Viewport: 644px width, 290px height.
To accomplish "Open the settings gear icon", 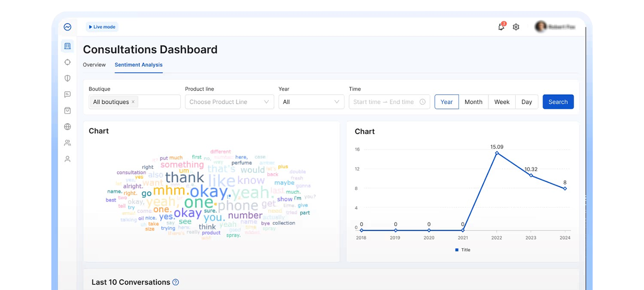I will [516, 27].
